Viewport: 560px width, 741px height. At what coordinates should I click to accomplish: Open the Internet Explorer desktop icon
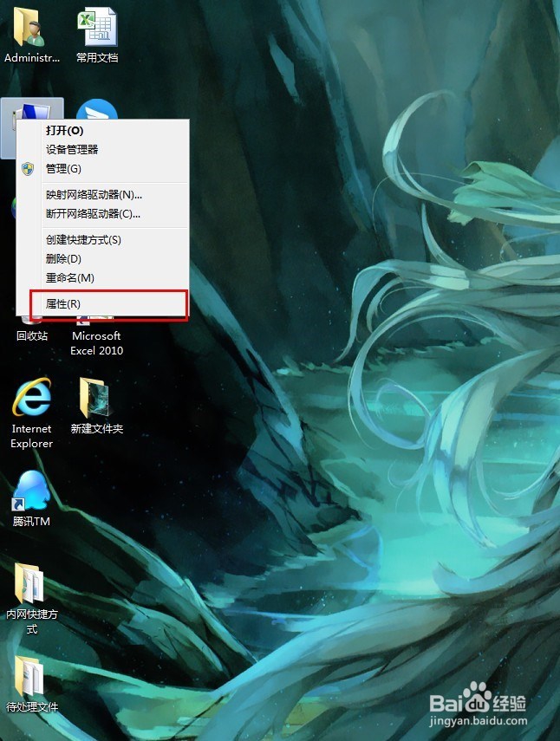point(32,396)
